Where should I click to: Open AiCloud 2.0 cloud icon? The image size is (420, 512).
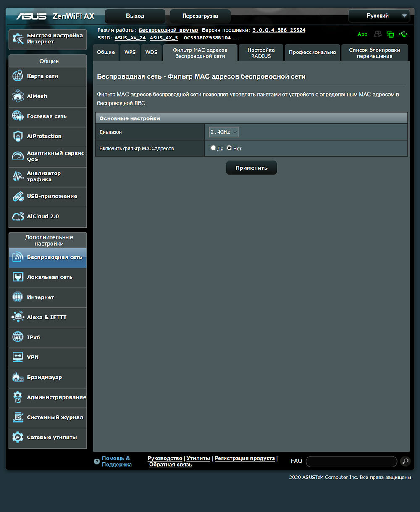[x=18, y=216]
